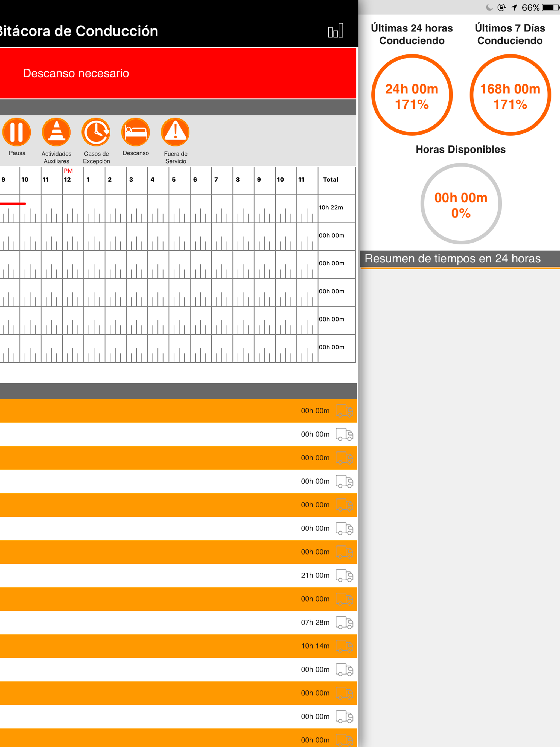Viewport: 560px width, 747px height.
Task: Tap the Descanso necesario red banner
Action: 178,73
